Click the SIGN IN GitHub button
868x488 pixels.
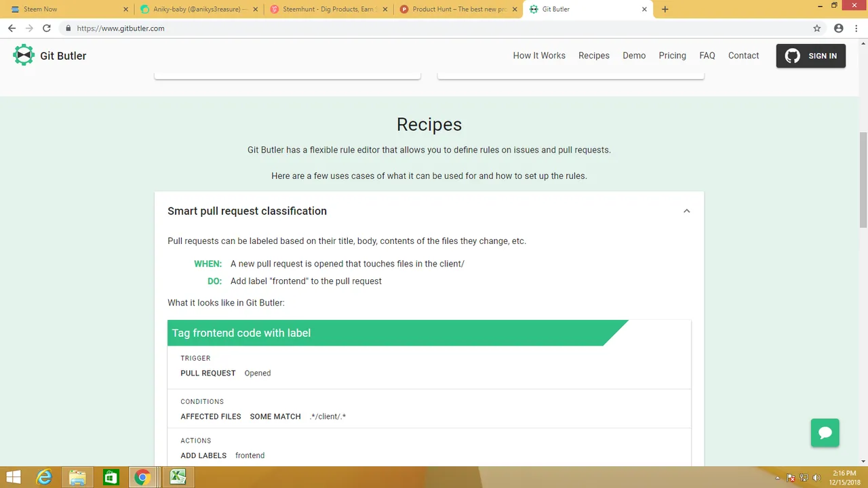coord(811,56)
